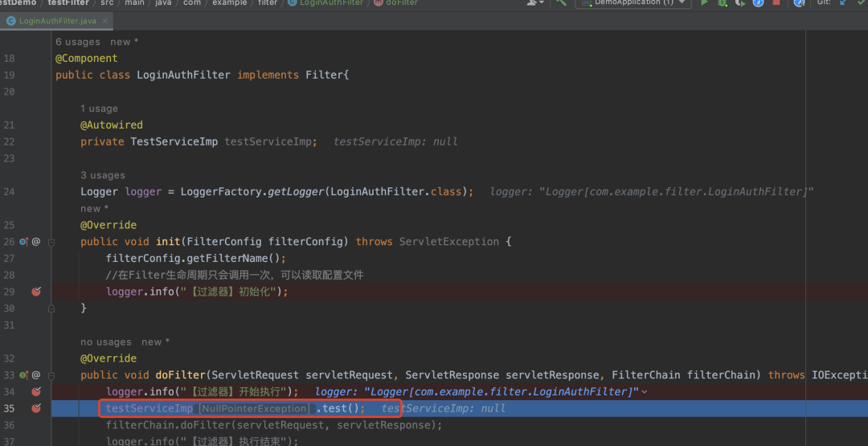
Task: Click the @Autowired annotation text
Action: pyautogui.click(x=112, y=125)
